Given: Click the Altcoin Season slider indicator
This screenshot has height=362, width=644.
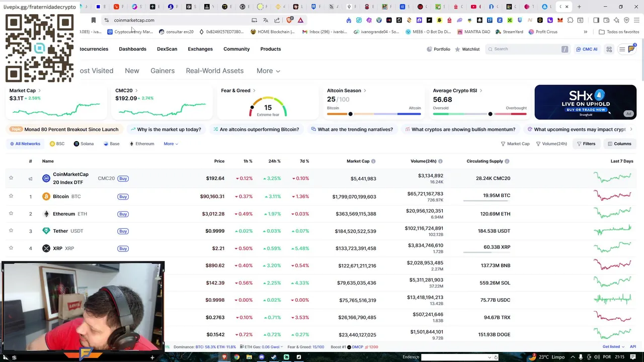Looking at the screenshot, I should point(350,114).
